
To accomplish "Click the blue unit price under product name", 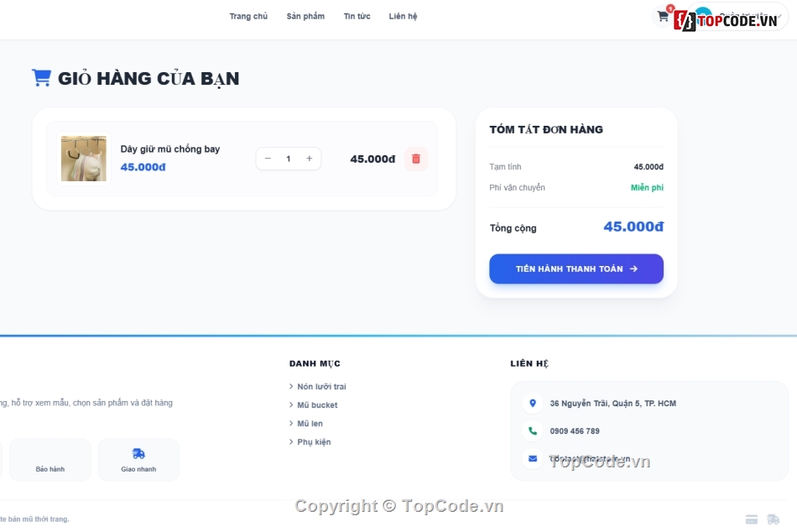I will pos(143,167).
